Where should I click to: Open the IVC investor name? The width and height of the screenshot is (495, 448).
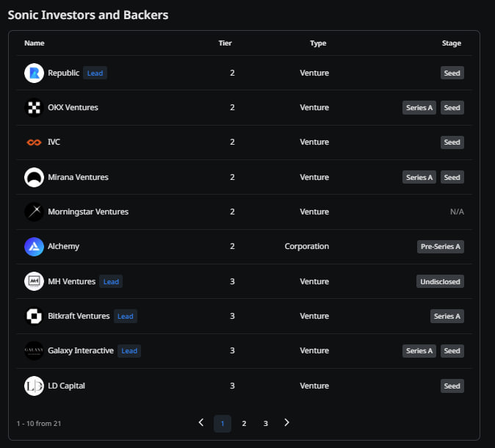tap(54, 142)
